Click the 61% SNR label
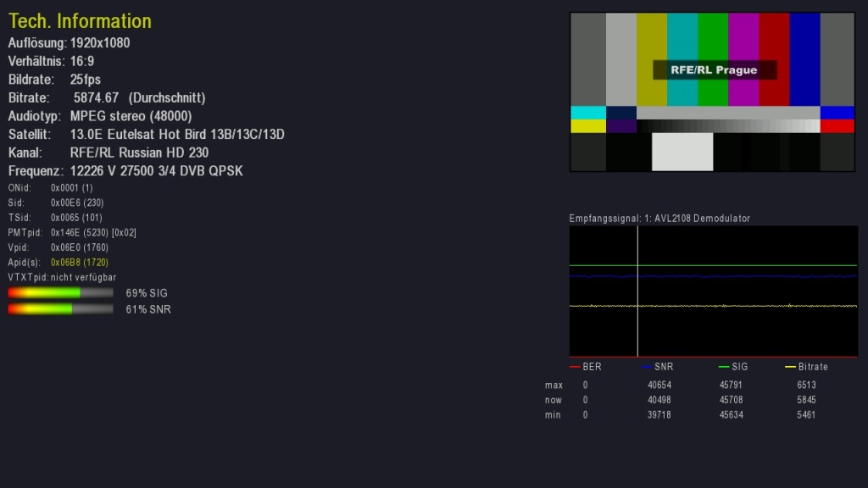 [147, 309]
